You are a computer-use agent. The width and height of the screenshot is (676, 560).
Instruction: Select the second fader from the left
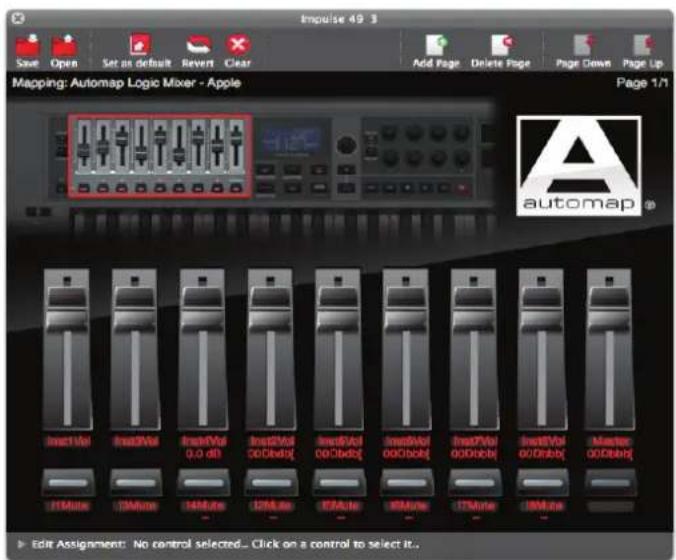135,349
